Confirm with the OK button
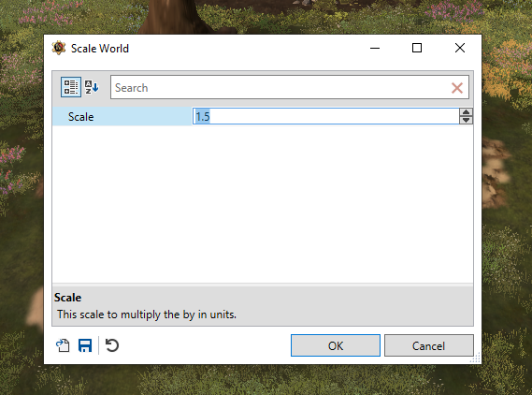The width and height of the screenshot is (532, 395). 336,345
